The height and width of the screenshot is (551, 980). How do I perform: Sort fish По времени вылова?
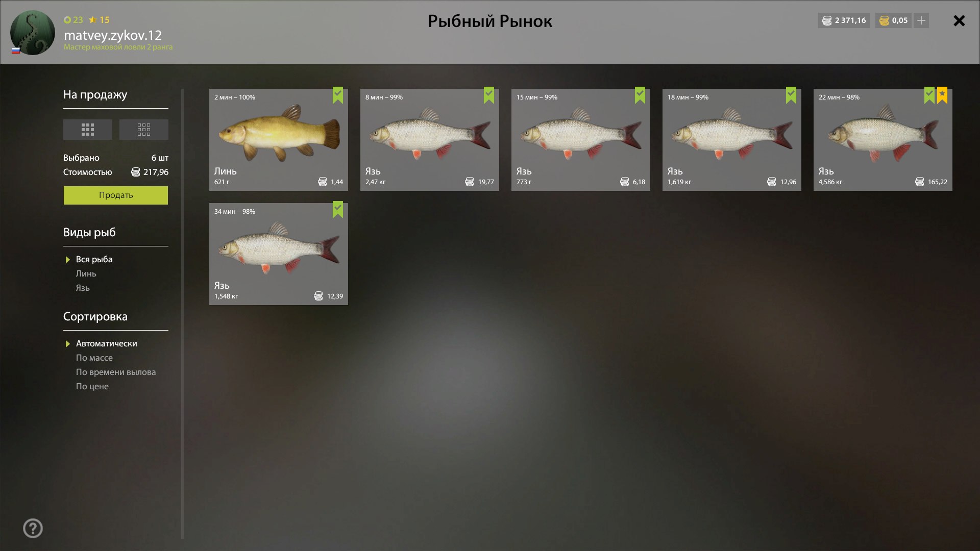tap(116, 372)
